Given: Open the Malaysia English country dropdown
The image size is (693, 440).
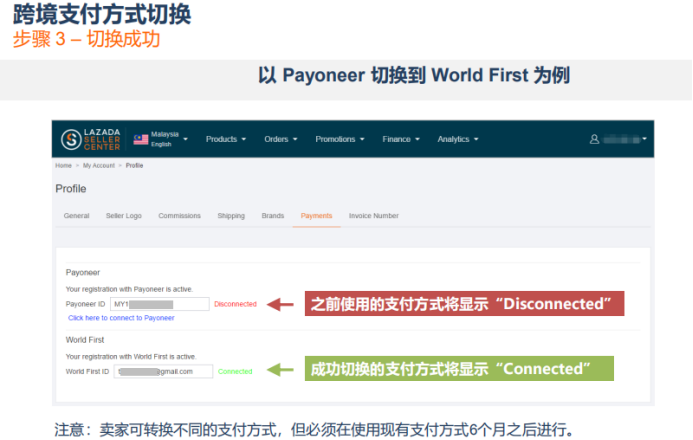Looking at the screenshot, I should (164, 139).
